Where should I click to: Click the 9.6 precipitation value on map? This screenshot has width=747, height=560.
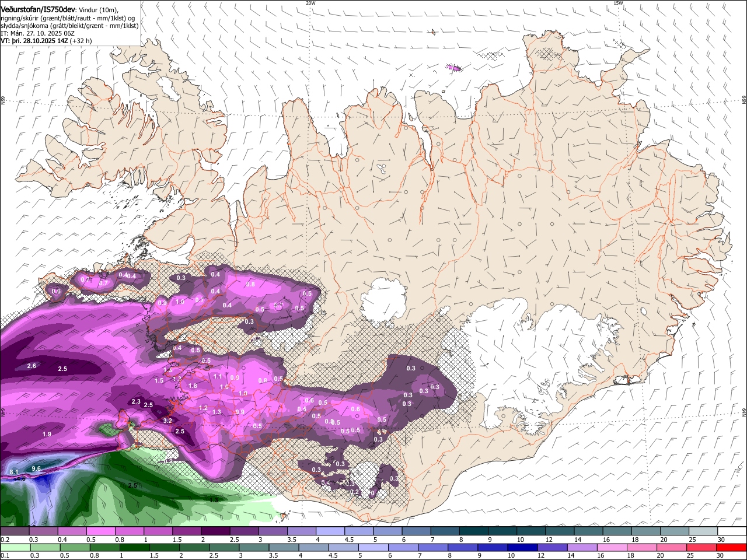click(x=36, y=468)
